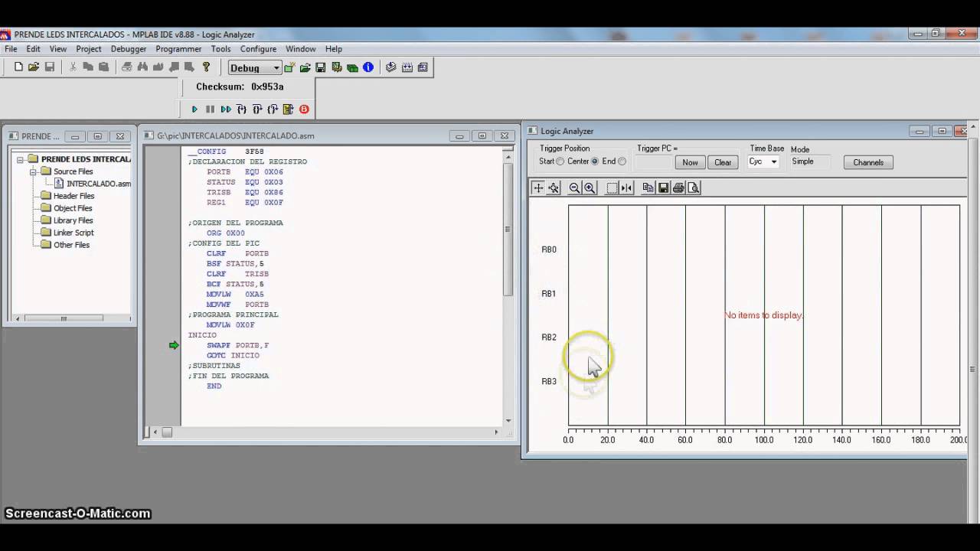Click the Reset processor icon
980x551 pixels.
click(288, 109)
